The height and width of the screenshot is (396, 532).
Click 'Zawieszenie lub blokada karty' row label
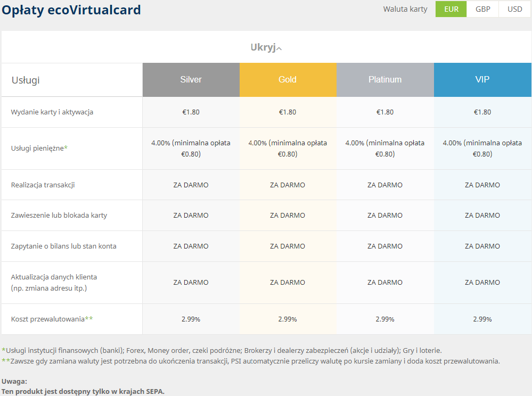[x=59, y=215]
